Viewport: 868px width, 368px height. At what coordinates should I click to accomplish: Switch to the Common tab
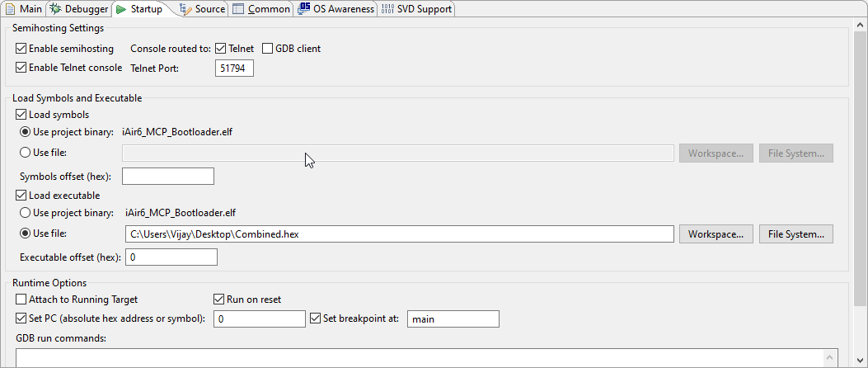coord(261,9)
